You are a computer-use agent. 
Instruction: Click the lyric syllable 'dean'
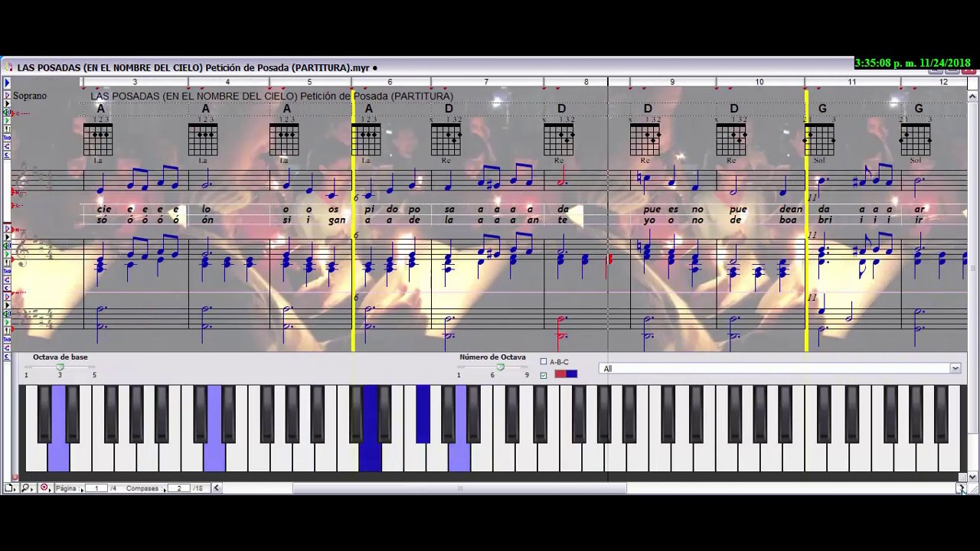click(x=791, y=209)
